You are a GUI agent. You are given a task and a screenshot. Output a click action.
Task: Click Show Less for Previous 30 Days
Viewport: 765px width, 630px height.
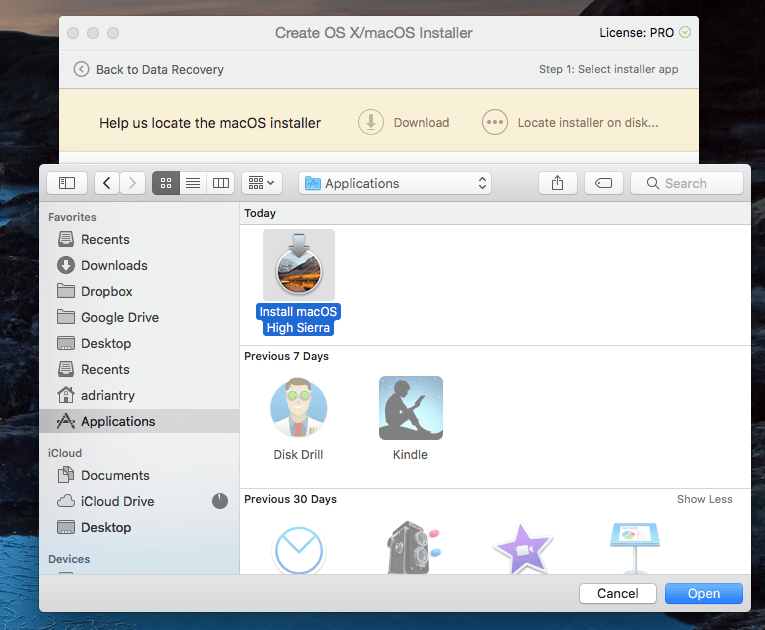coord(705,499)
